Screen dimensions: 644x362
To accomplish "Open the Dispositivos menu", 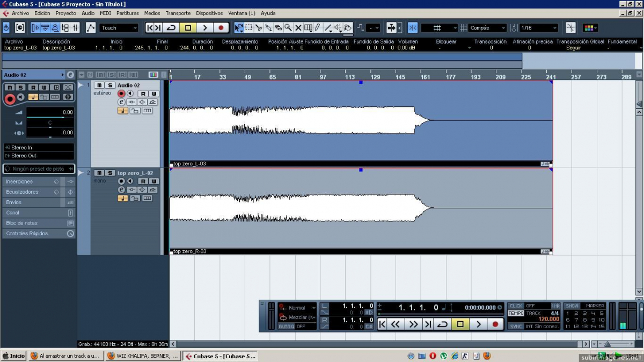I will (x=209, y=13).
